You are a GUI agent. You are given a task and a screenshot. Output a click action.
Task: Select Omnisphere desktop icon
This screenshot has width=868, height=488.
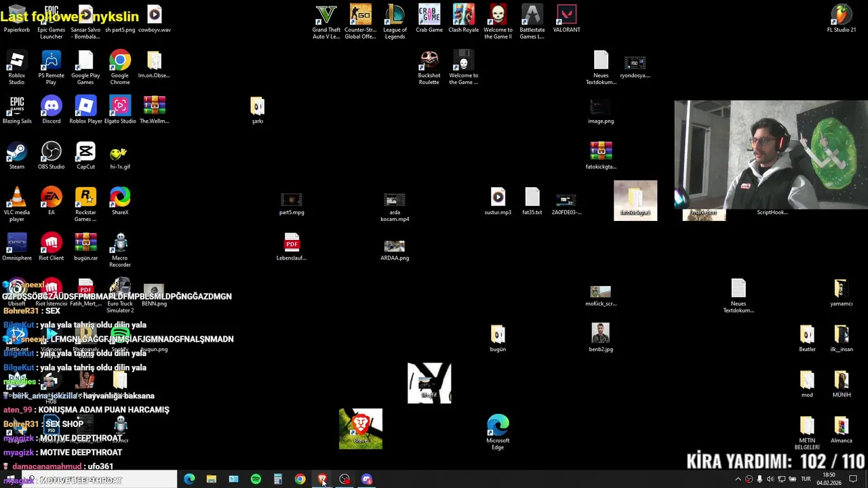17,247
